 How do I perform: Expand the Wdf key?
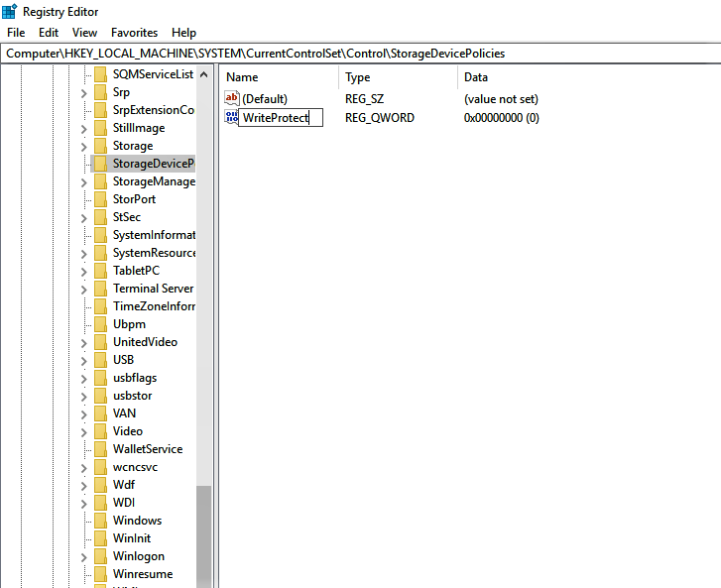[x=83, y=487]
